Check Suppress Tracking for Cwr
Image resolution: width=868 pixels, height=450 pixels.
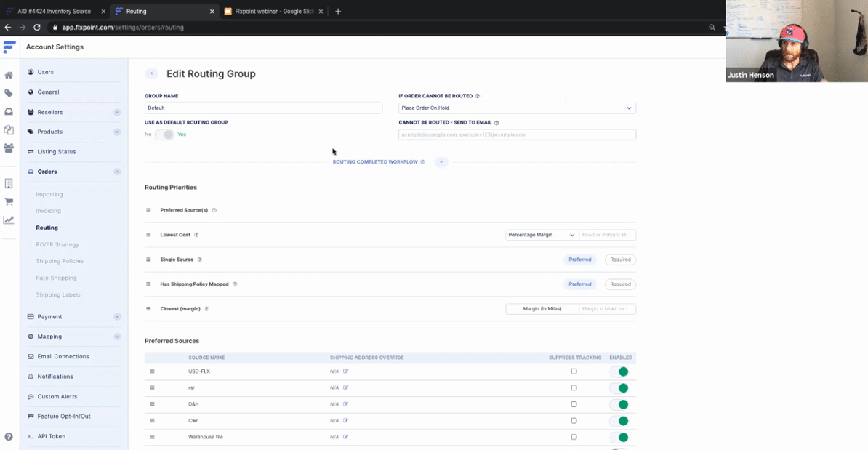[574, 421]
